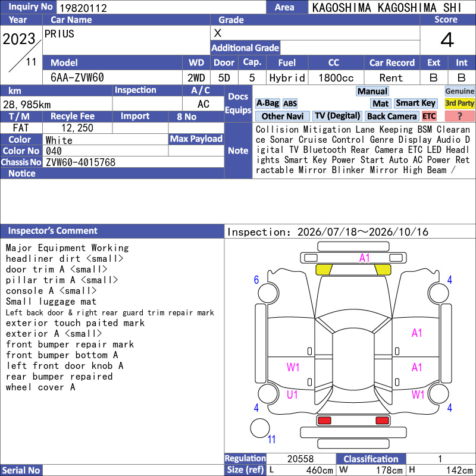Click the width value 178cm
Viewport: 476px width, 476px height.
click(389, 470)
